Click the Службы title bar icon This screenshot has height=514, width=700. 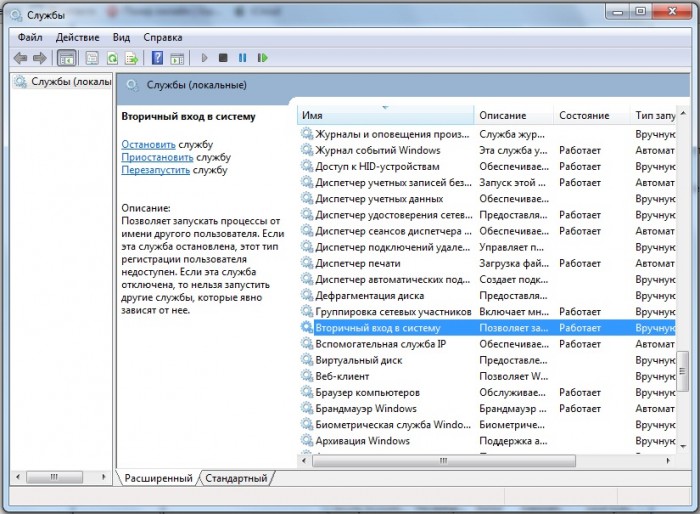pos(17,15)
